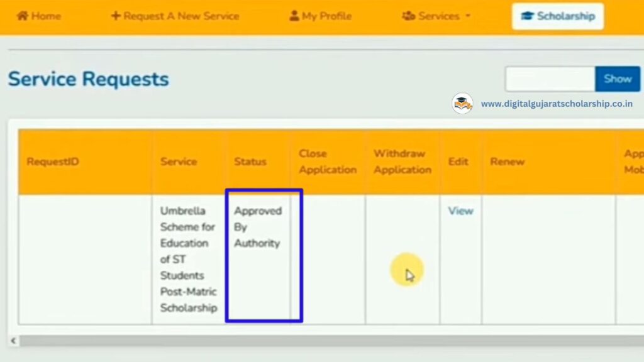Open the Request A New Service menu
Image resolution: width=644 pixels, height=362 pixels.
(x=181, y=16)
